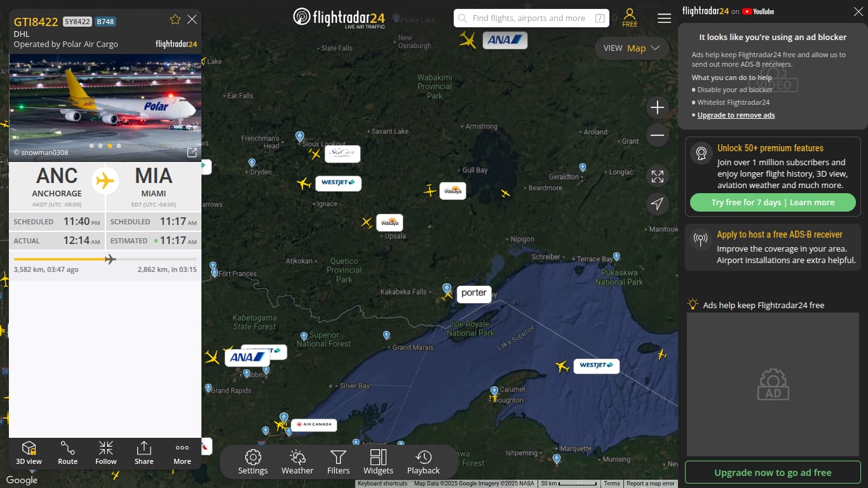Open map Settings

click(x=253, y=462)
